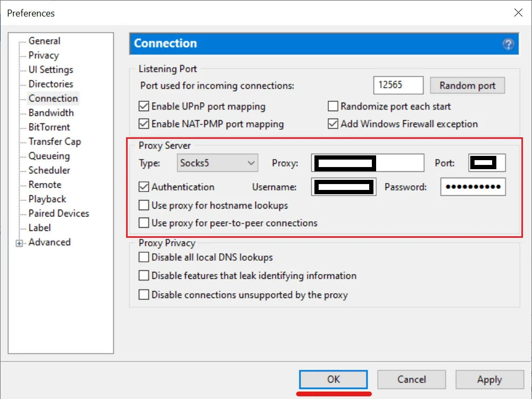The height and width of the screenshot is (399, 532).
Task: Select the Advanced category label
Action: click(x=49, y=242)
